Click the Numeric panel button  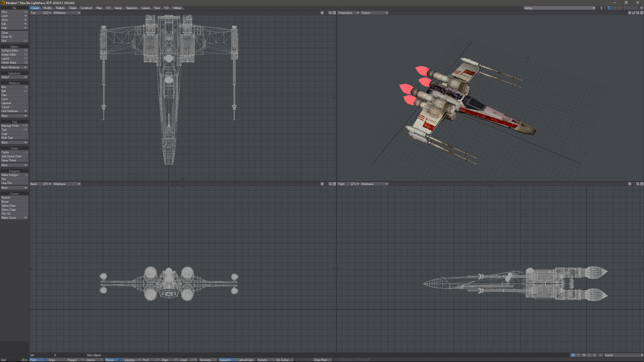(x=265, y=360)
